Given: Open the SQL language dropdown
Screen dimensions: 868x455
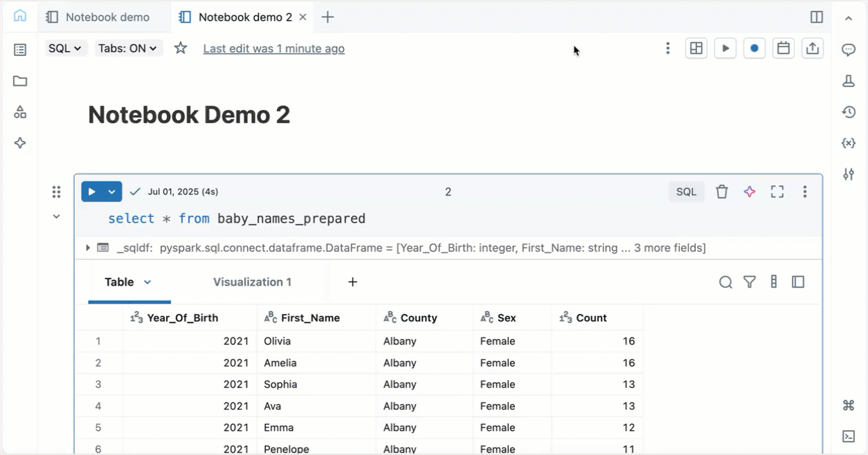Looking at the screenshot, I should (65, 48).
